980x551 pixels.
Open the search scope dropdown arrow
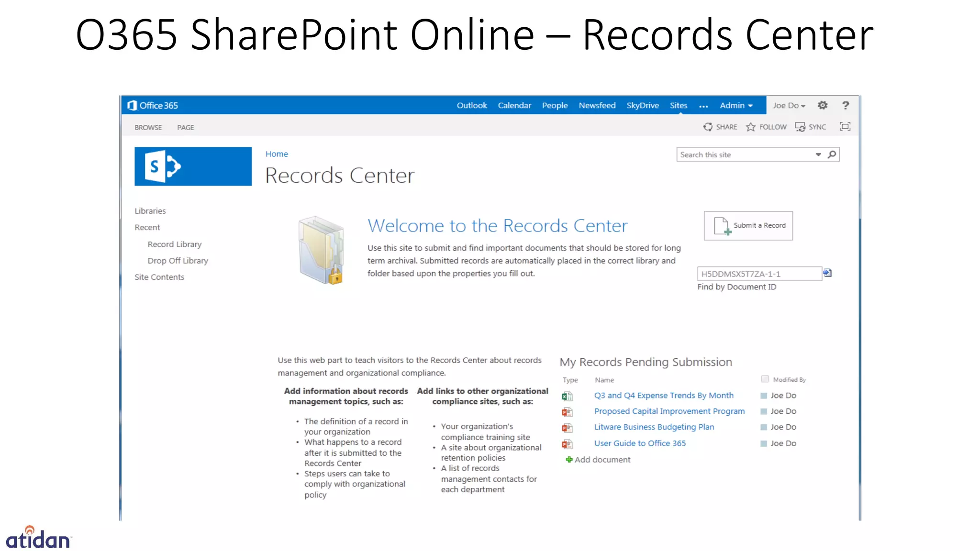pyautogui.click(x=818, y=154)
